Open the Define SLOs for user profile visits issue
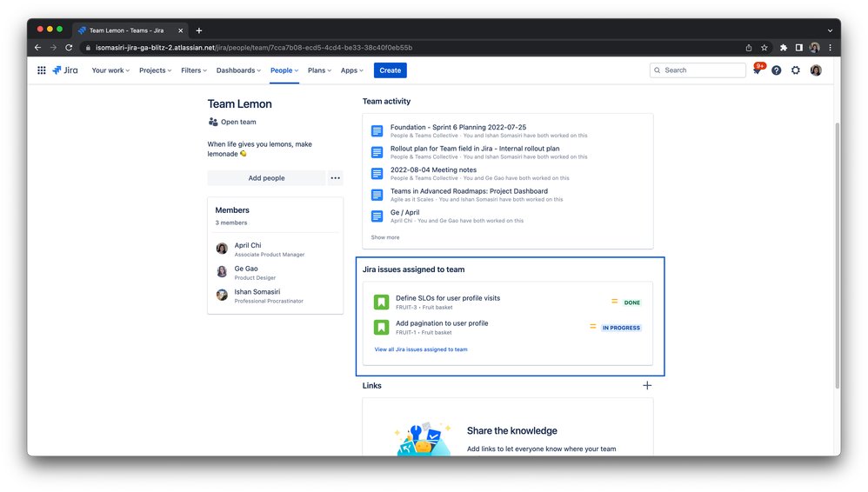Image resolution: width=868 pixels, height=492 pixels. (448, 298)
